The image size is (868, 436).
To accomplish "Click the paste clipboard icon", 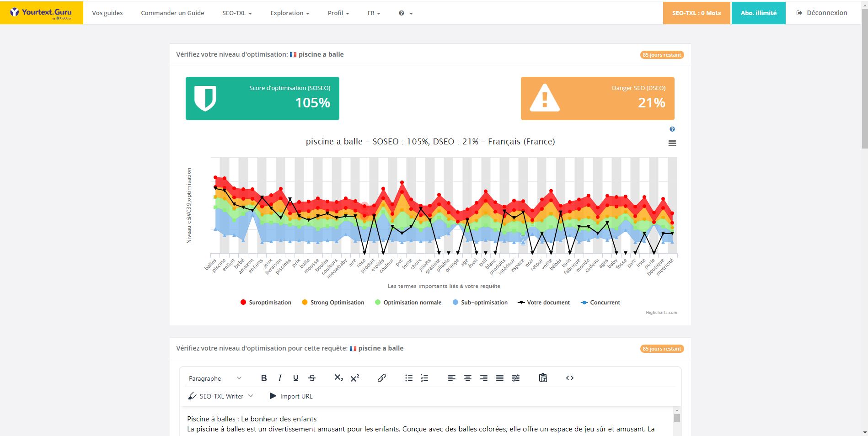I will (x=543, y=378).
